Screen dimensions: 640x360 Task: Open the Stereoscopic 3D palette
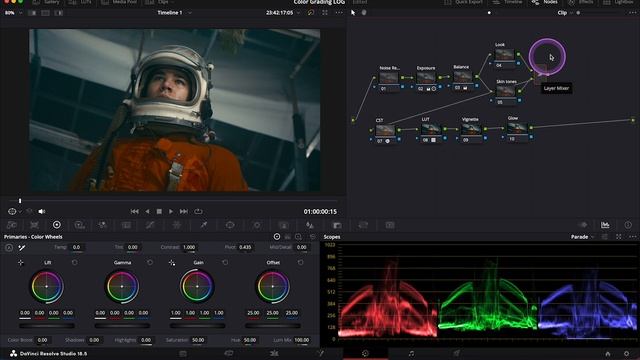tap(390, 225)
